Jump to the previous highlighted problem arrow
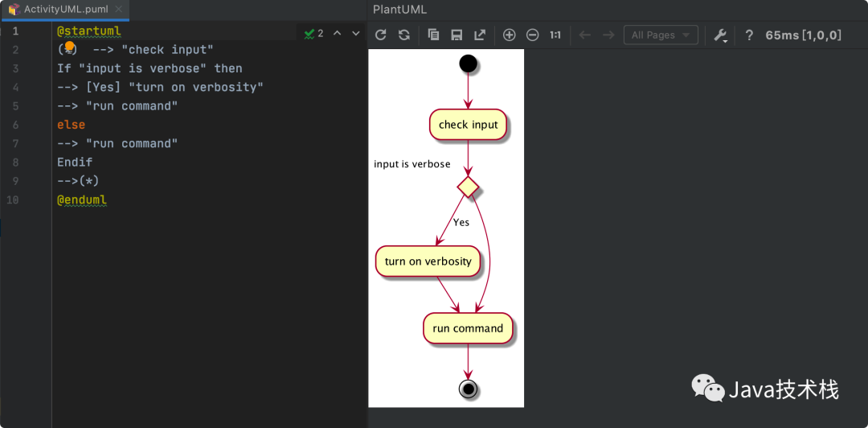The height and width of the screenshot is (428, 868). 337,34
